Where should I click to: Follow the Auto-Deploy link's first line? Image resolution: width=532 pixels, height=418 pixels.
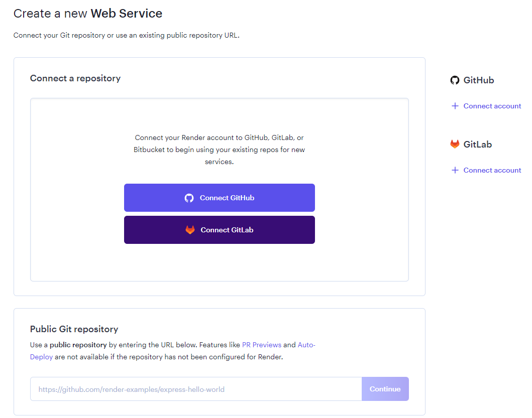(x=306, y=345)
